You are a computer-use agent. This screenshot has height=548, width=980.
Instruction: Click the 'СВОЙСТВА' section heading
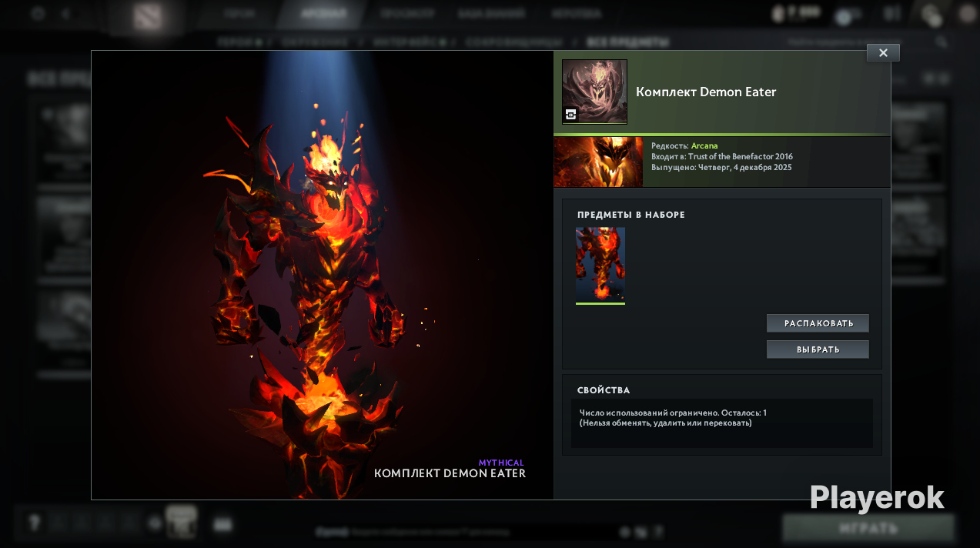coord(604,390)
